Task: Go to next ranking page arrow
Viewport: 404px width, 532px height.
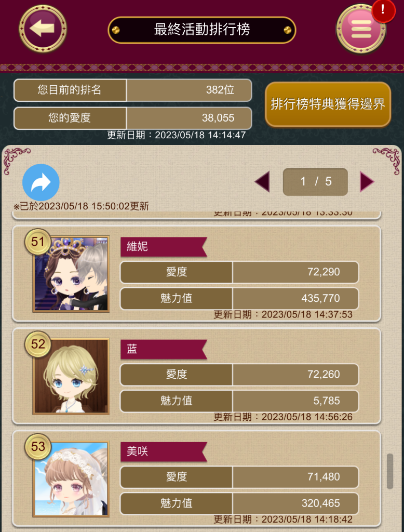Action: tap(367, 181)
